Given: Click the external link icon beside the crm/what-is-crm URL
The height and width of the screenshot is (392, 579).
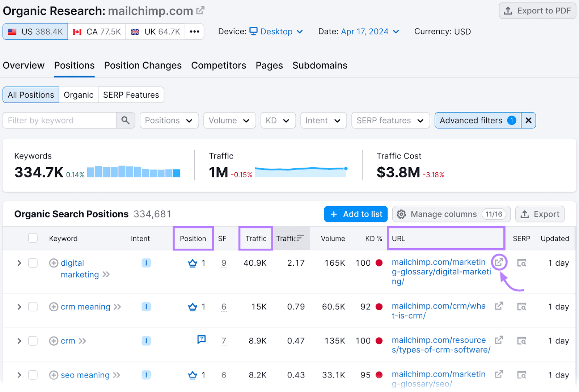Looking at the screenshot, I should [x=499, y=306].
